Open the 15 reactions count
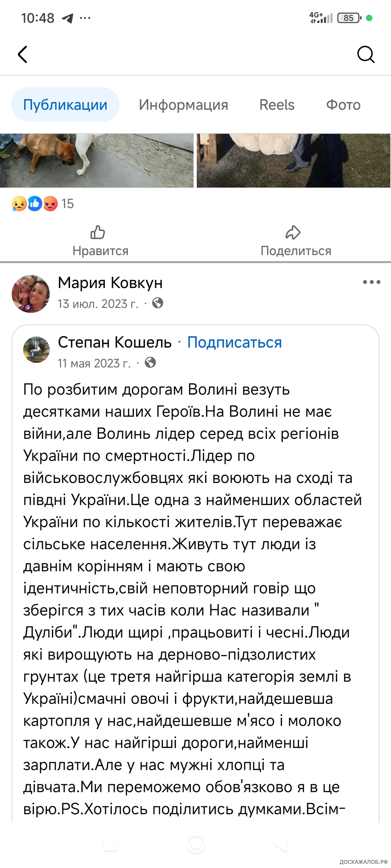391x868 pixels. 68,204
